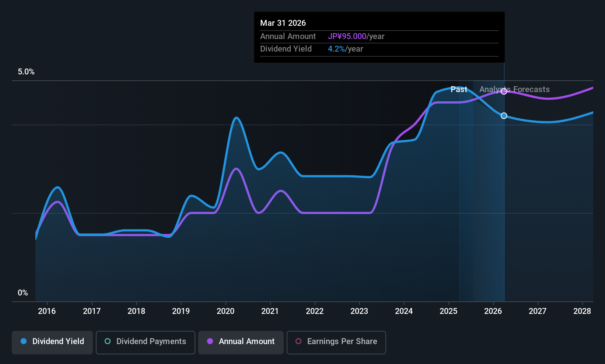Viewport: 605px width, 364px height.
Task: Click the Dividend Yield tooltip row label
Action: (286, 49)
